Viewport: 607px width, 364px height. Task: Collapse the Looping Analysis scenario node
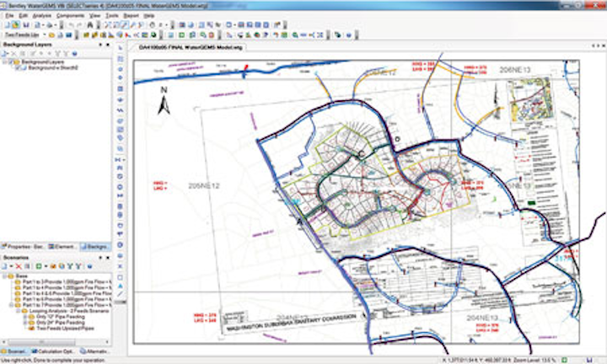19,311
